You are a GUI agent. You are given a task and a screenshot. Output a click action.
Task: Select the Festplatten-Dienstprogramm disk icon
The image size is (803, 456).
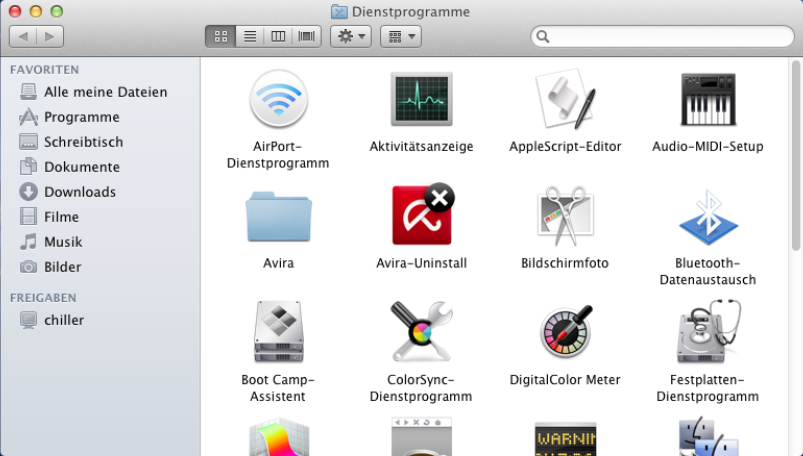pyautogui.click(x=708, y=332)
